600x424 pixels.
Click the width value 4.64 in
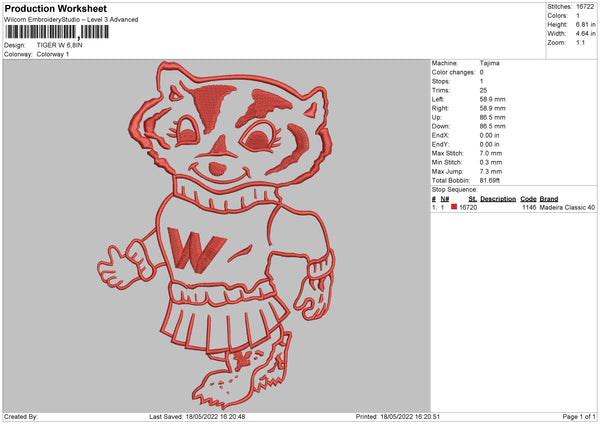point(585,34)
